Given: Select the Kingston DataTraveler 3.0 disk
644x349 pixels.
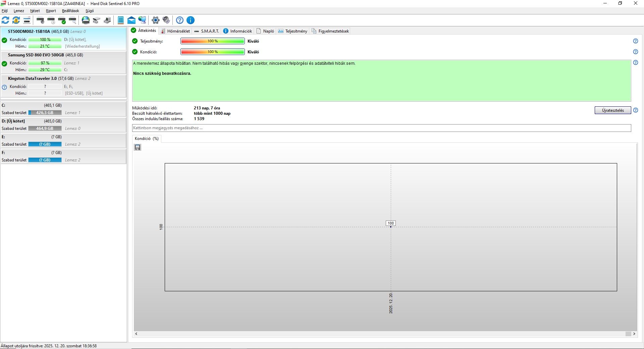Looking at the screenshot, I should 63,86.
